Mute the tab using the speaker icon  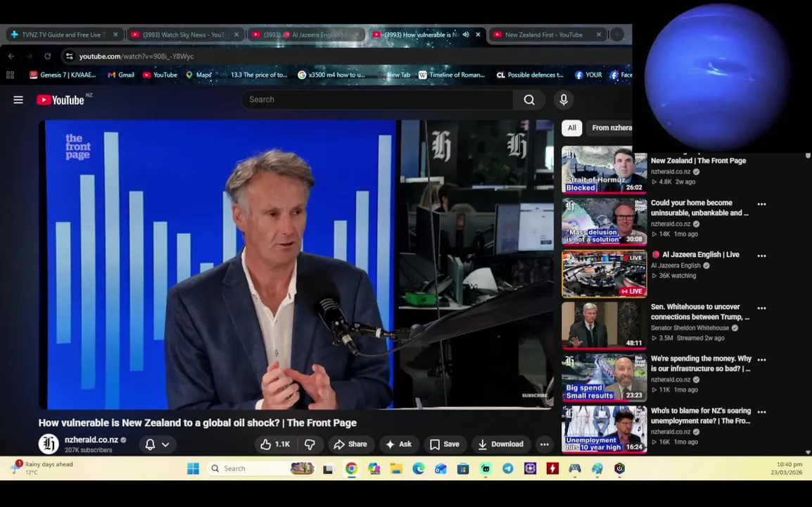pos(466,35)
